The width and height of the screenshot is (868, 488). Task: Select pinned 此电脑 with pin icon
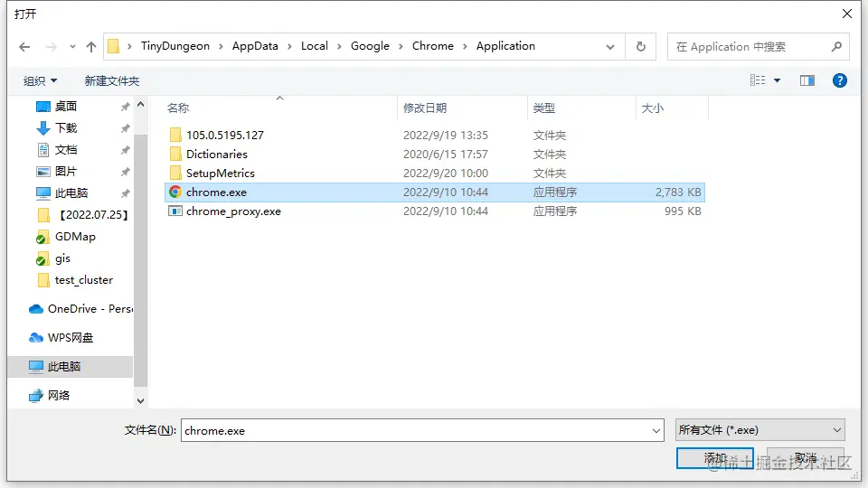[71, 193]
